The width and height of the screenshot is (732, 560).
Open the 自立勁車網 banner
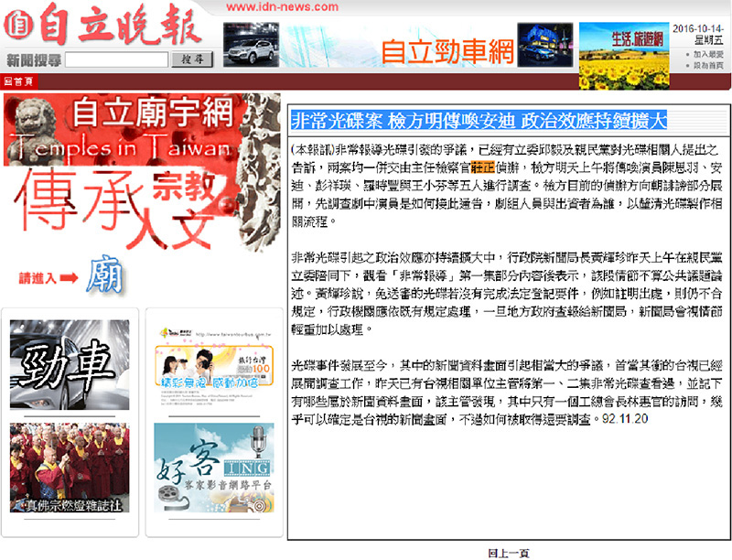446,52
